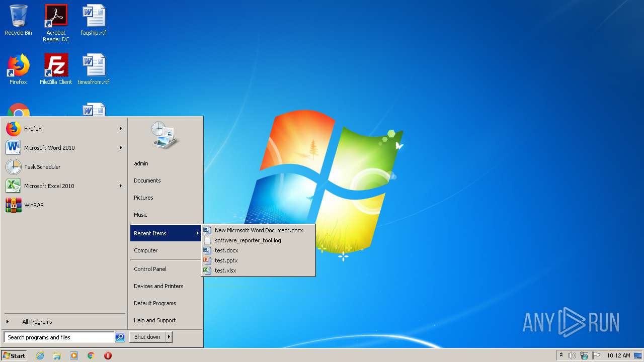Open the Pictures library
644x362 pixels.
[x=166, y=198]
